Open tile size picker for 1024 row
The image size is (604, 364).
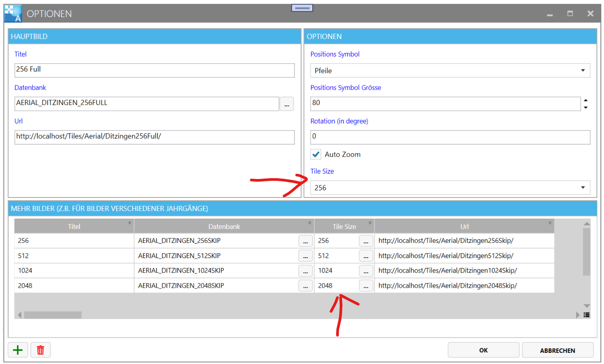pos(366,271)
